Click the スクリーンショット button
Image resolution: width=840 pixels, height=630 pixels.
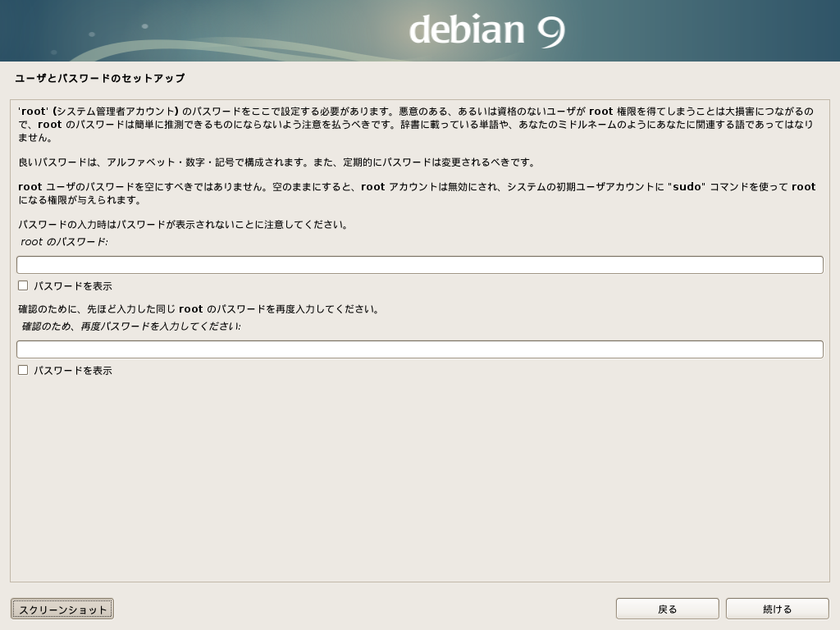pyautogui.click(x=62, y=609)
